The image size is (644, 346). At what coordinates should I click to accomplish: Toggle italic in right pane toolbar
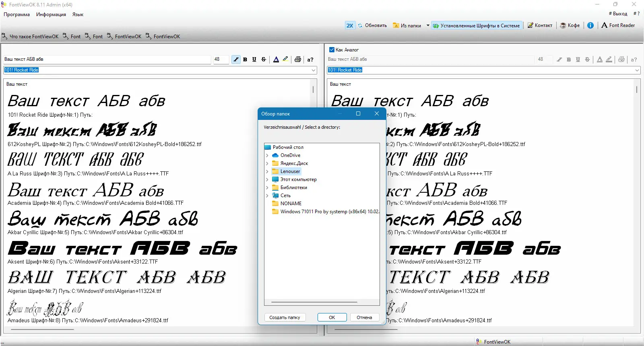[x=559, y=60]
